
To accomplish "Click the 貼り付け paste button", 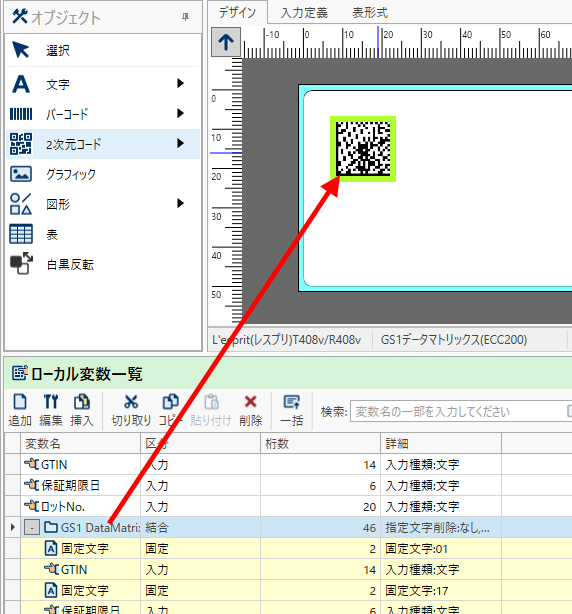I will 211,410.
